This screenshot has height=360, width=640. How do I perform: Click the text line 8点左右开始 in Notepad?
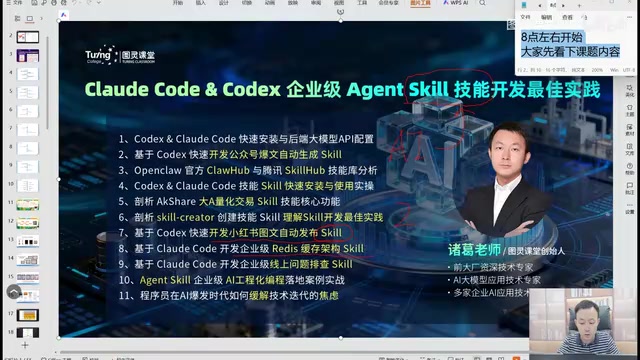tap(551, 37)
